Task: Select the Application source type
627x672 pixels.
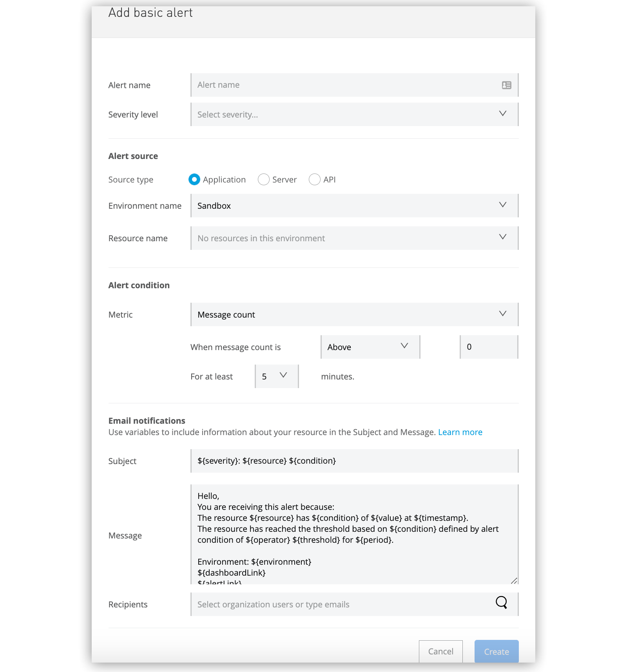Action: 194,179
